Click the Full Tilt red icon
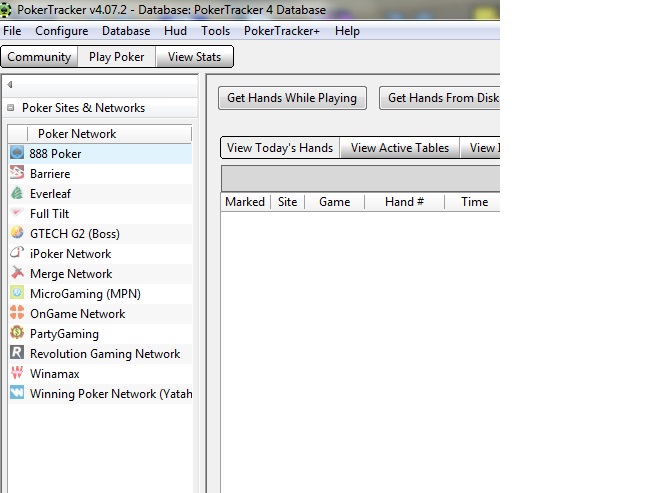The width and height of the screenshot is (671, 493). click(x=17, y=213)
